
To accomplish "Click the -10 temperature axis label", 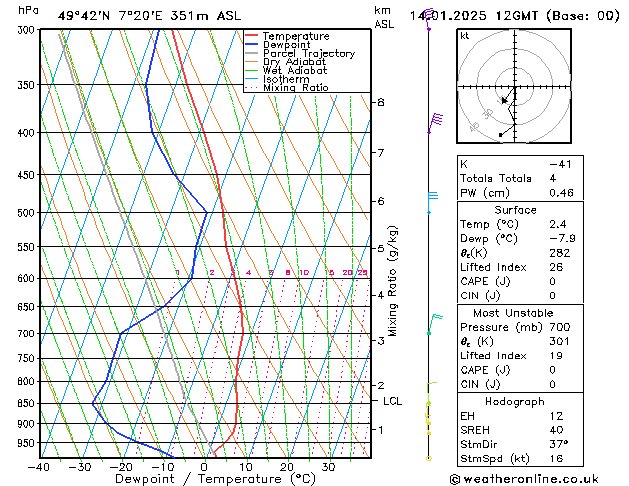I will (x=162, y=467).
